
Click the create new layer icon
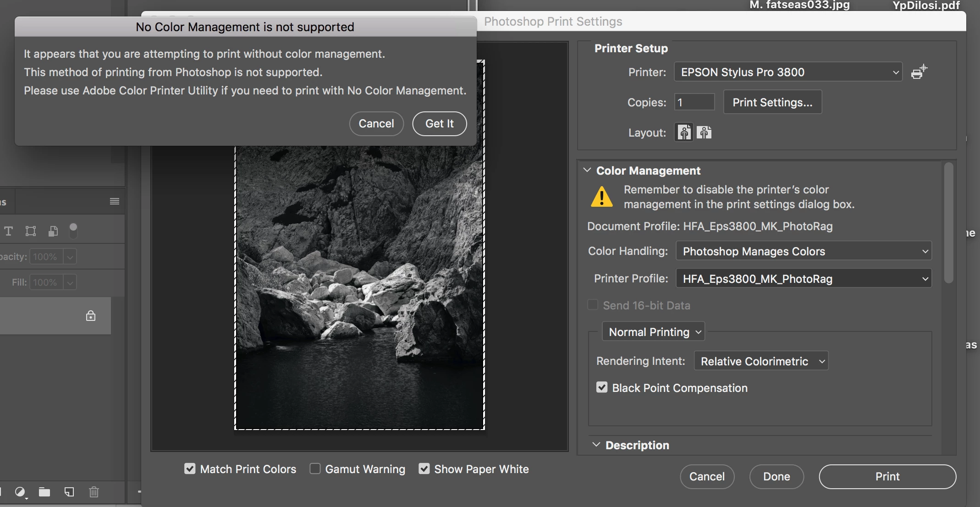coord(69,492)
